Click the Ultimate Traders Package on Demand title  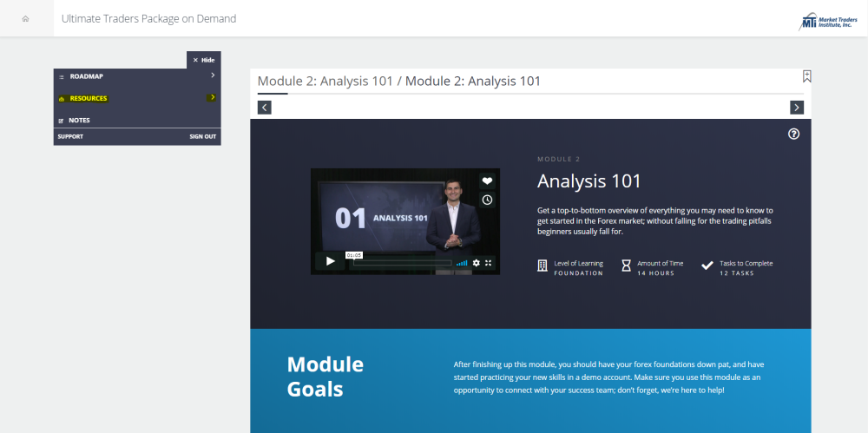point(149,19)
